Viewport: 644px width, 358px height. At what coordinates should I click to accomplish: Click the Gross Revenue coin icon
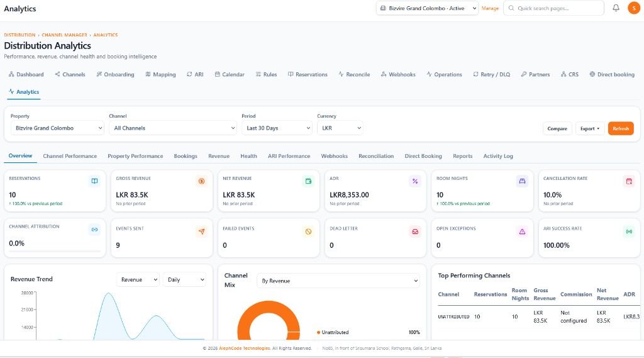[x=201, y=181]
